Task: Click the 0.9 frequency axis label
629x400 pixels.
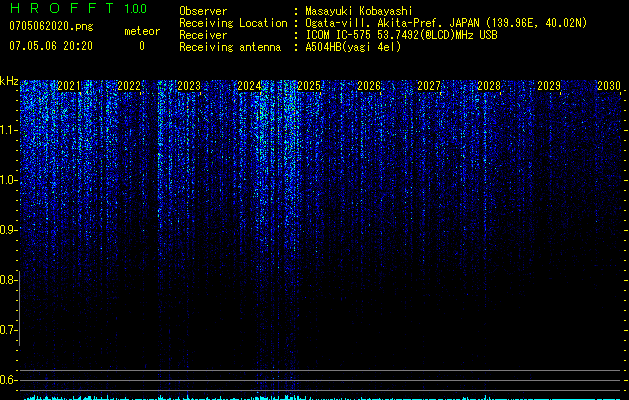Action: [8, 230]
